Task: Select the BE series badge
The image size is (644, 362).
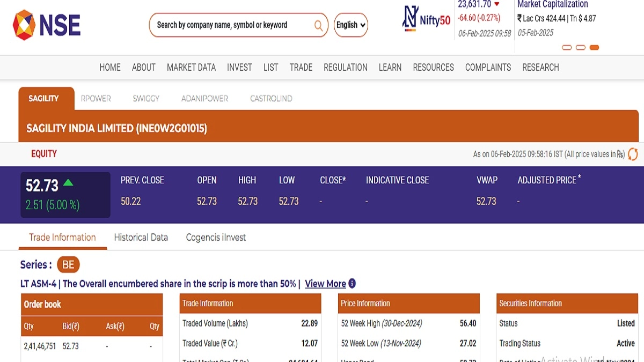Action: coord(68,264)
